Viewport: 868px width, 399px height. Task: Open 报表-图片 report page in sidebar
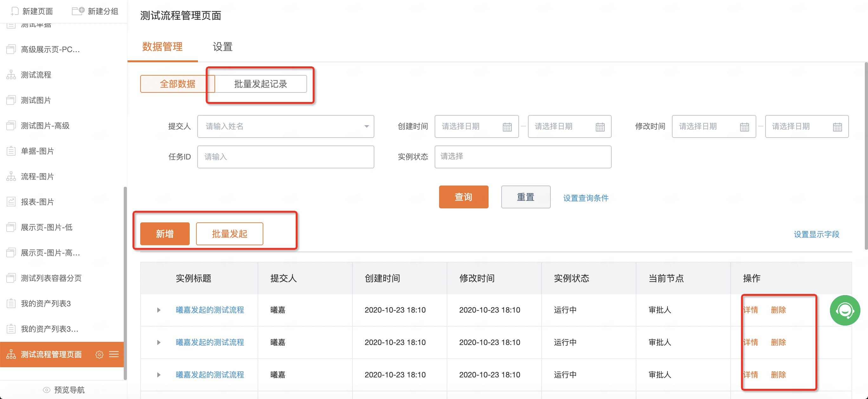[x=37, y=202]
